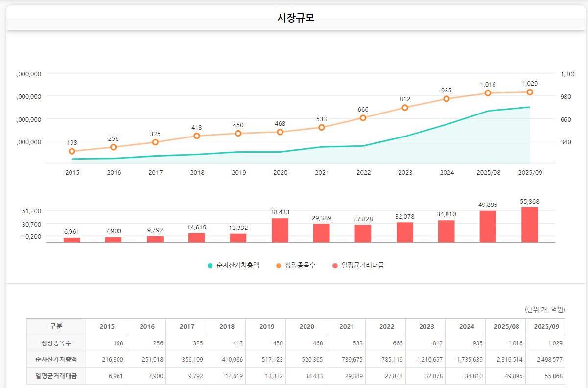Viewport: 588px width, 388px height.
Task: Click table cell 2,316,514
Action: pyautogui.click(x=506, y=360)
